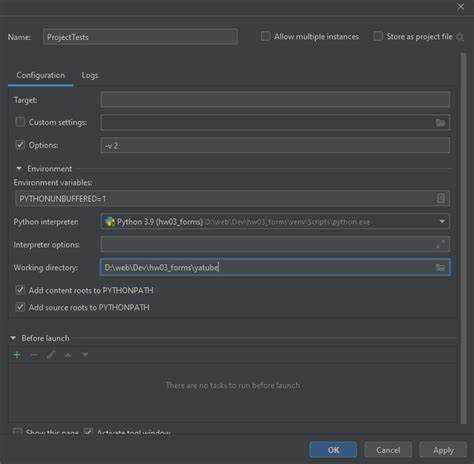474x464 pixels.
Task: Enable the Custom settings checkbox
Action: coord(20,122)
